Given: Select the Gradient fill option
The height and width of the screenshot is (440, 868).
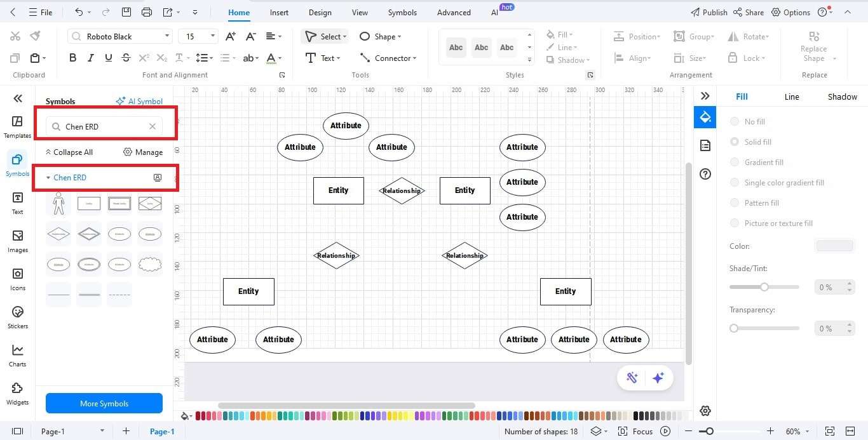Looking at the screenshot, I should (757, 162).
